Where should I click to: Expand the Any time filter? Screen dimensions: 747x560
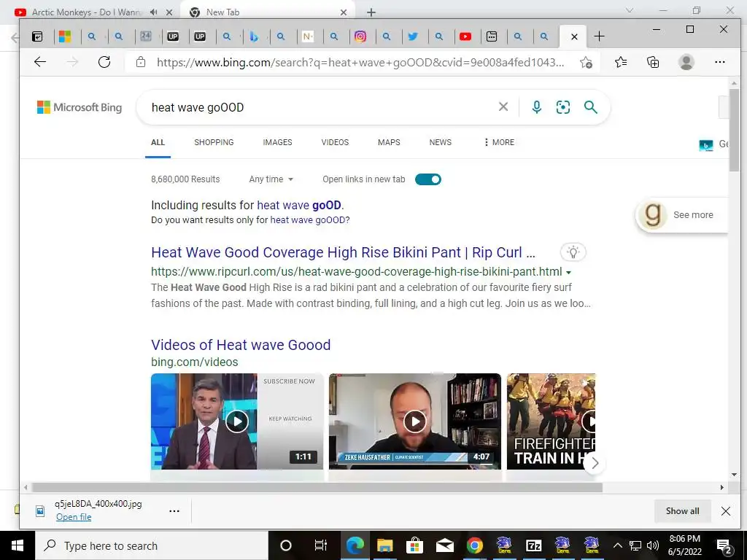(271, 179)
